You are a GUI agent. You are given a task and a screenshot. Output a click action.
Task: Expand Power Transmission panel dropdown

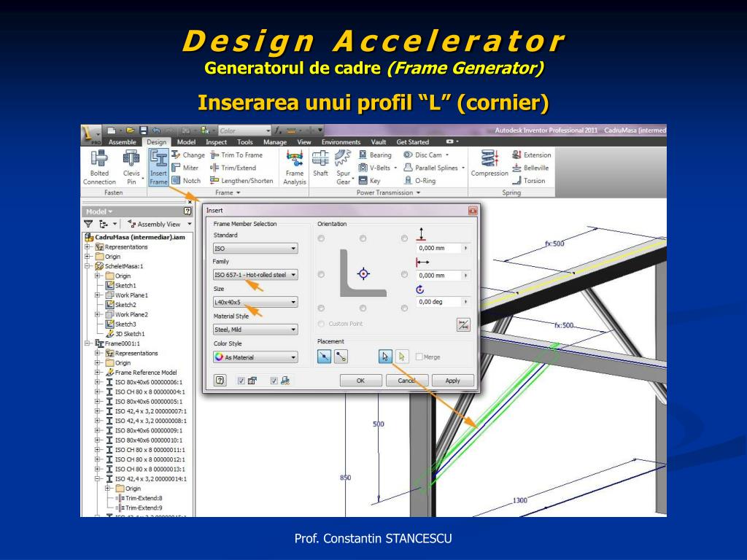click(388, 192)
